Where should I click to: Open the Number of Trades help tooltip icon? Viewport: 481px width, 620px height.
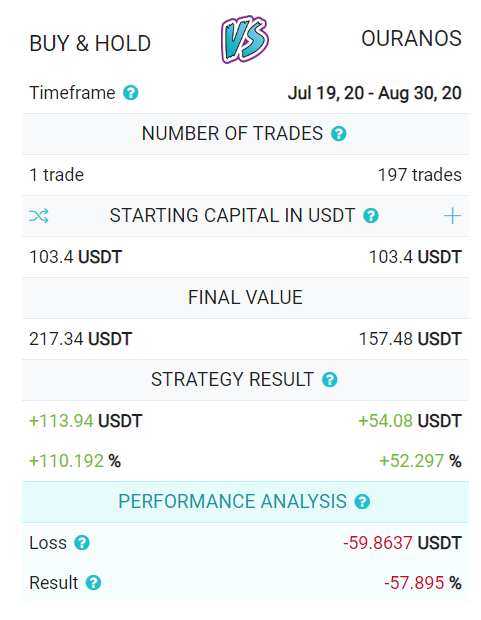pyautogui.click(x=339, y=134)
